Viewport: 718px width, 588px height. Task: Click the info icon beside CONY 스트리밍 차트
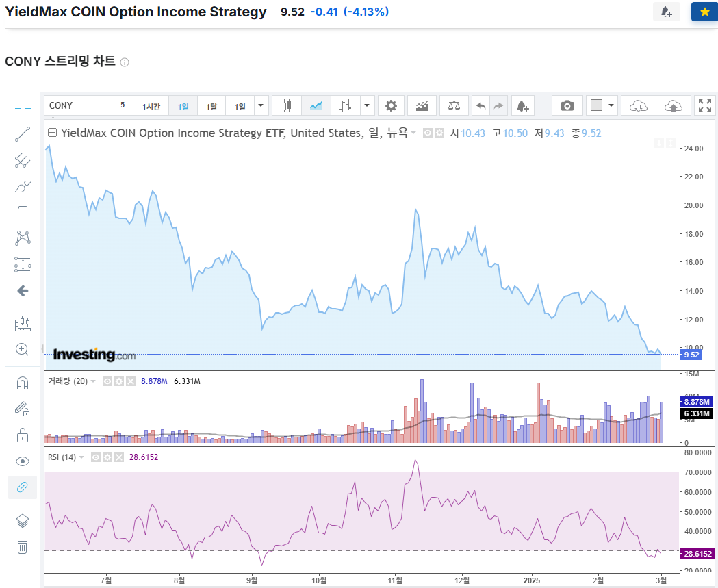[x=125, y=62]
